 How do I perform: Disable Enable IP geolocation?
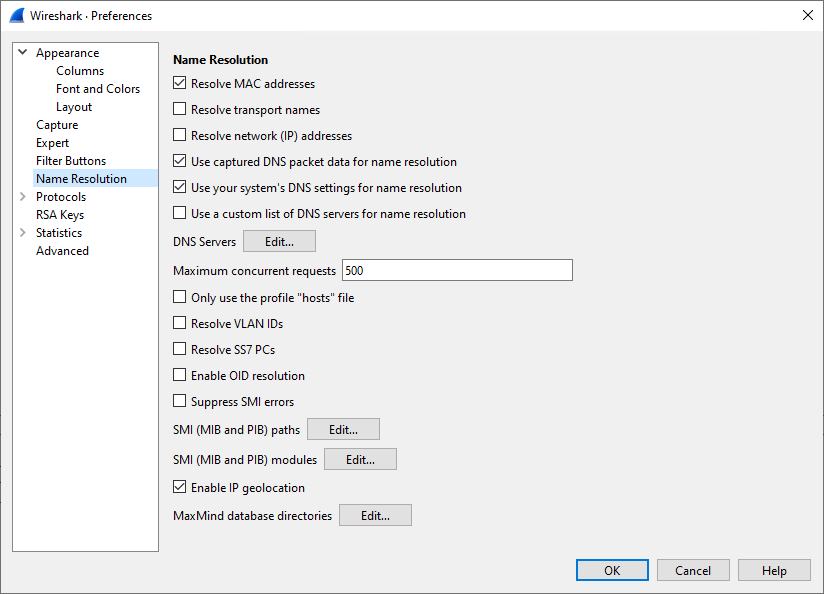point(181,487)
